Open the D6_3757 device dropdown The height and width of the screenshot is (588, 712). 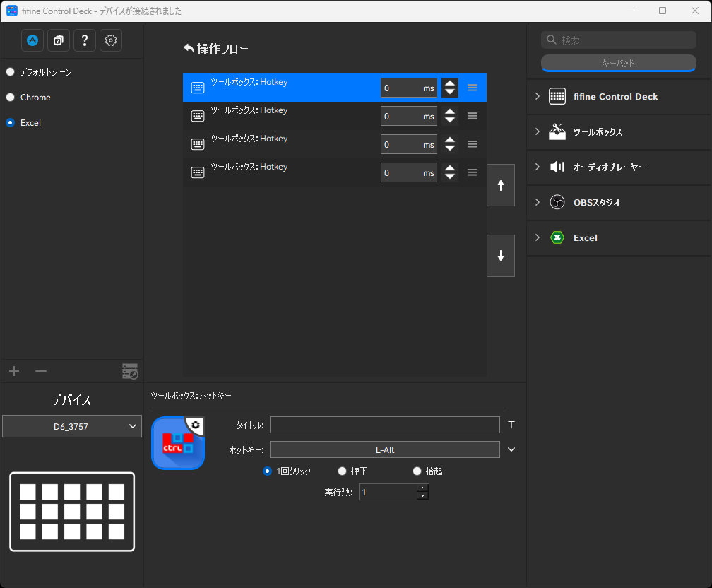71,426
